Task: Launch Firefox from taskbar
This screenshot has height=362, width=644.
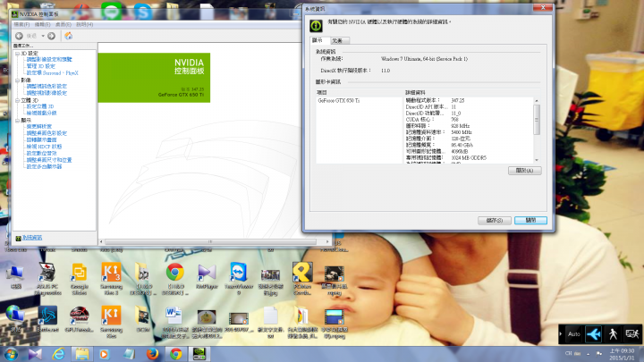Action: tap(152, 354)
